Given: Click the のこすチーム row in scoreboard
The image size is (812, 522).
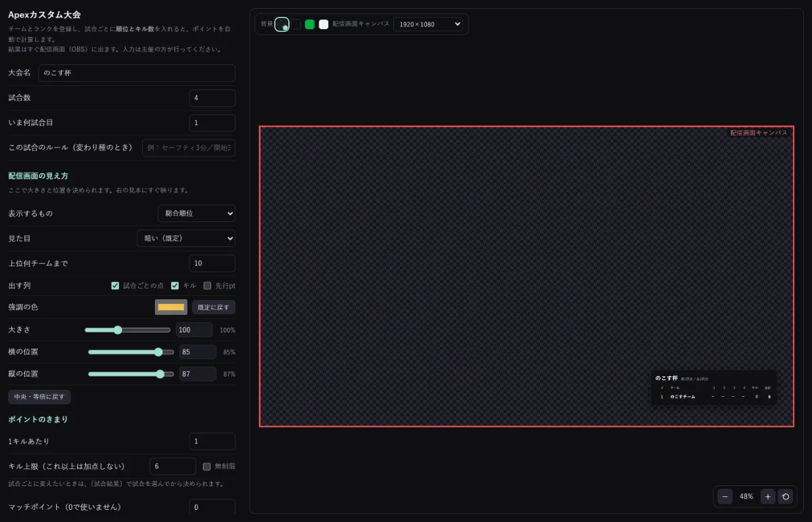Looking at the screenshot, I should pyautogui.click(x=714, y=397).
